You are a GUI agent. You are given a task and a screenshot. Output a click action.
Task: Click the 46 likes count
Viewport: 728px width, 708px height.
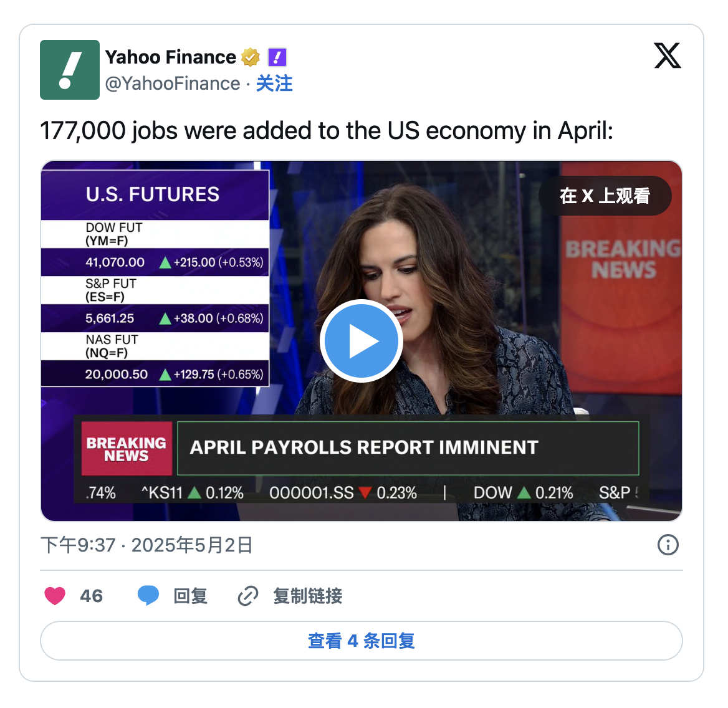point(91,596)
